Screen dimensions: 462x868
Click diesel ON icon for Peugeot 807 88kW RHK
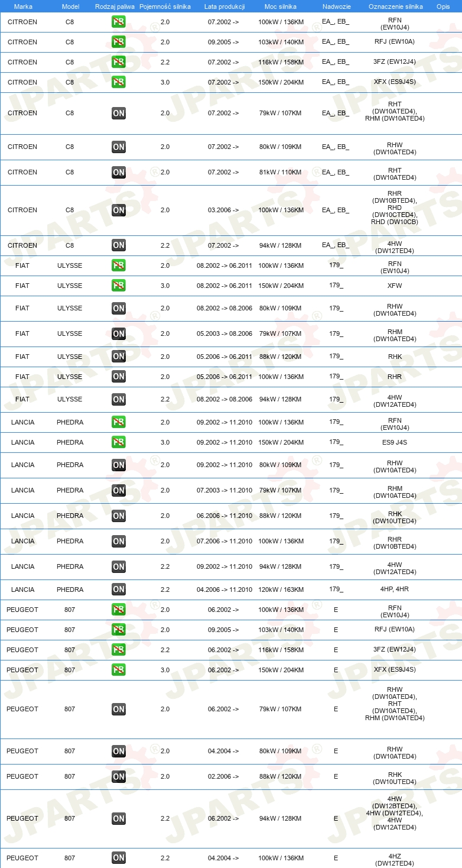click(119, 776)
